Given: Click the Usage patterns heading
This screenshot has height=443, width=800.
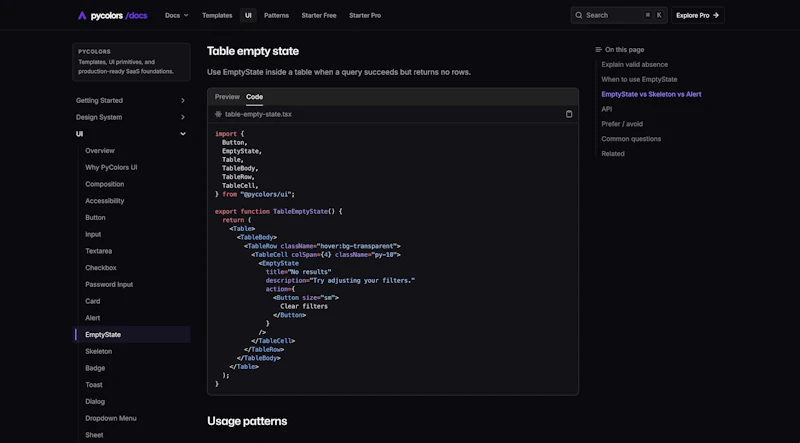Looking at the screenshot, I should [247, 421].
